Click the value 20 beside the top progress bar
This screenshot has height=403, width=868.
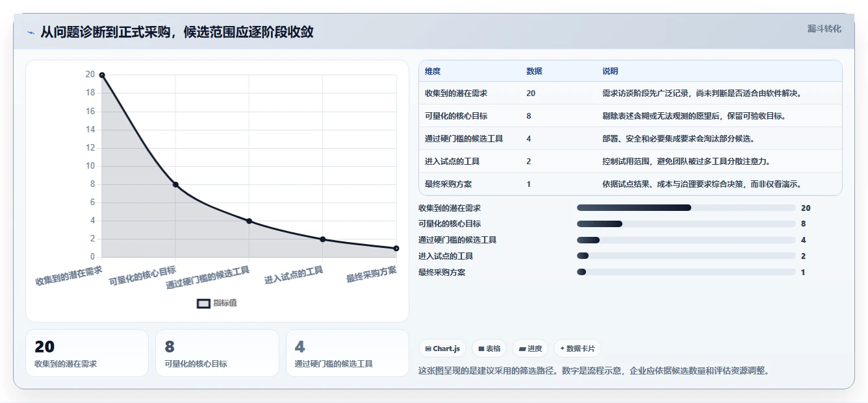point(806,208)
